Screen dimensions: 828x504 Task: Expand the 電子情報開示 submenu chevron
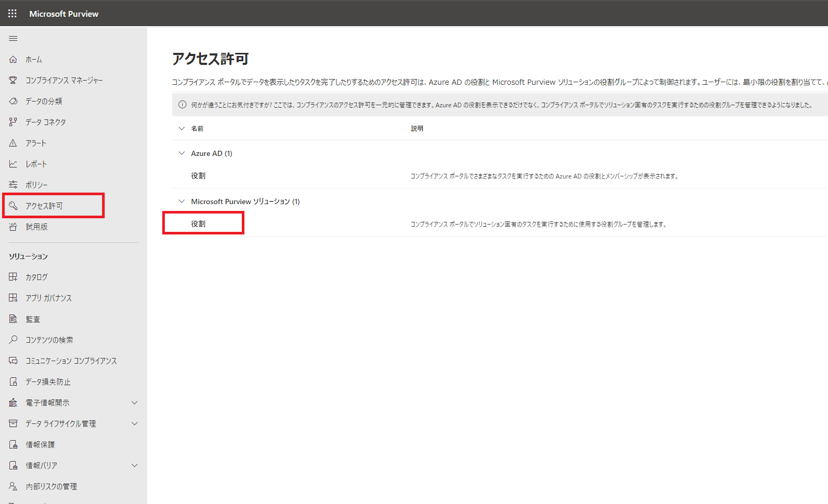[135, 403]
